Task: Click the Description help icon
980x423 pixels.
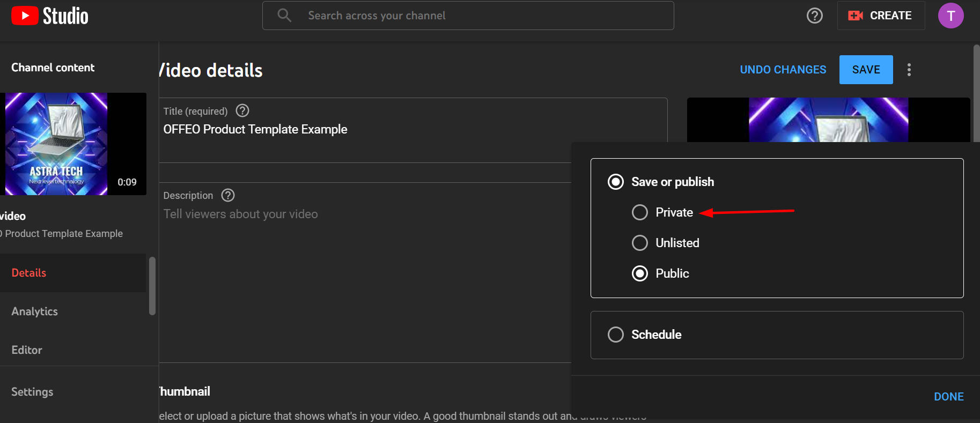Action: pyautogui.click(x=228, y=195)
